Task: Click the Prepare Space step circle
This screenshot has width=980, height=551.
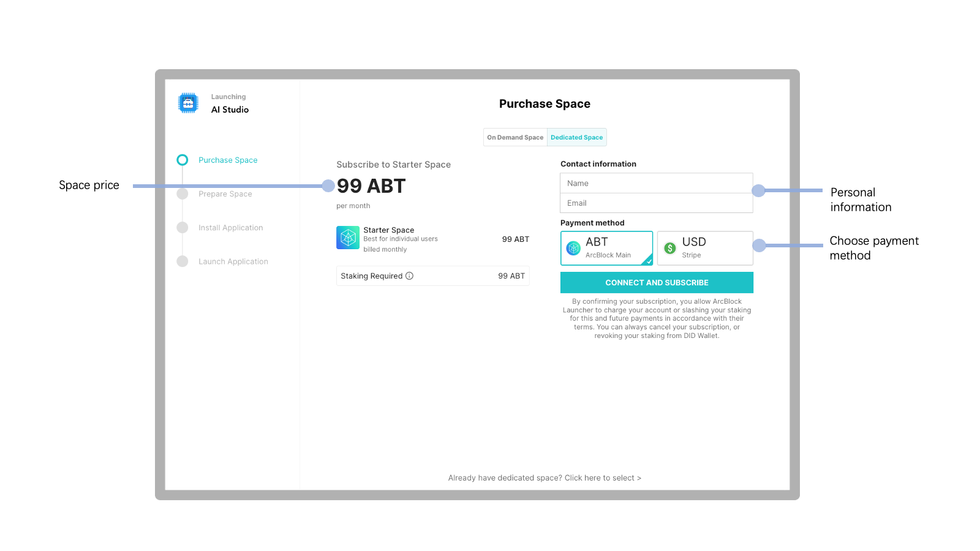Action: click(183, 194)
